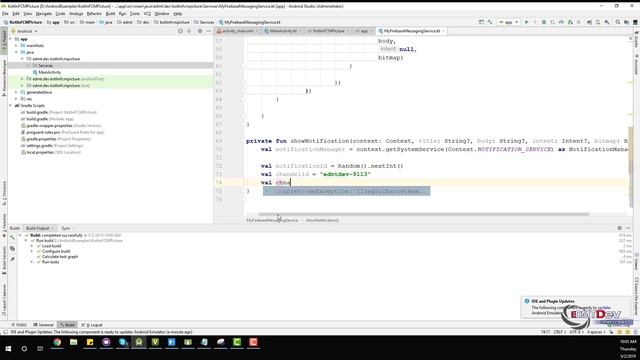The image size is (640, 360).
Task: Open the Gradle side tool window
Action: pos(636,39)
